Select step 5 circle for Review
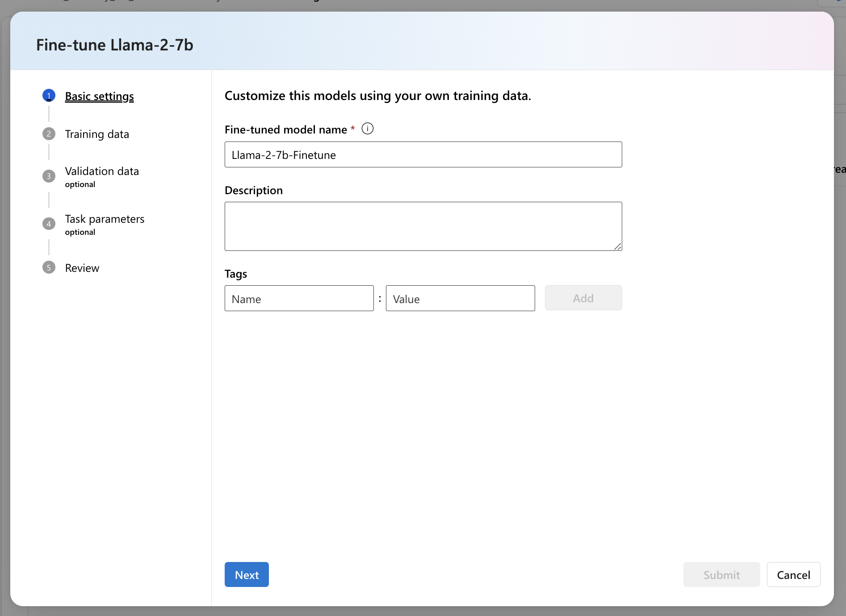The height and width of the screenshot is (616, 846). [49, 267]
